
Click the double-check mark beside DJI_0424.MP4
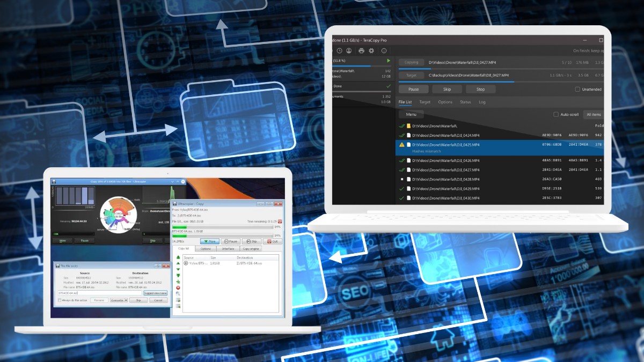coord(402,135)
